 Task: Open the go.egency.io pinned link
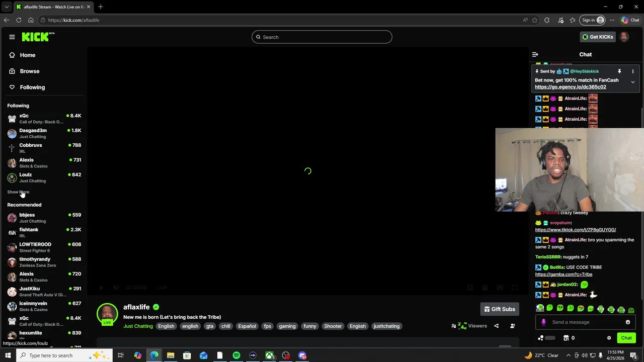pos(570,87)
